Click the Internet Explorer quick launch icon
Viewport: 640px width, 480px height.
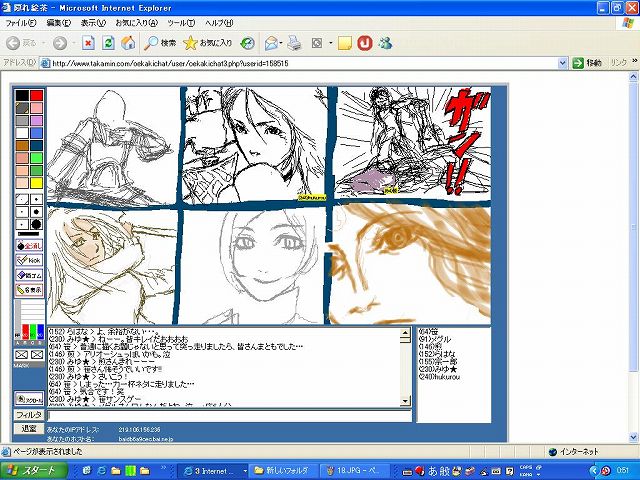[x=101, y=471]
